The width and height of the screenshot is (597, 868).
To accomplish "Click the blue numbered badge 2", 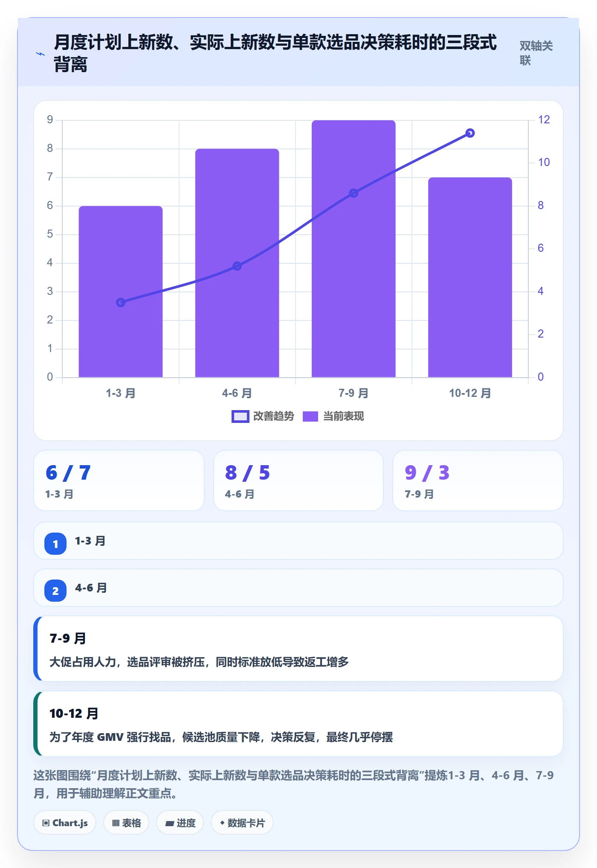I will [x=55, y=591].
